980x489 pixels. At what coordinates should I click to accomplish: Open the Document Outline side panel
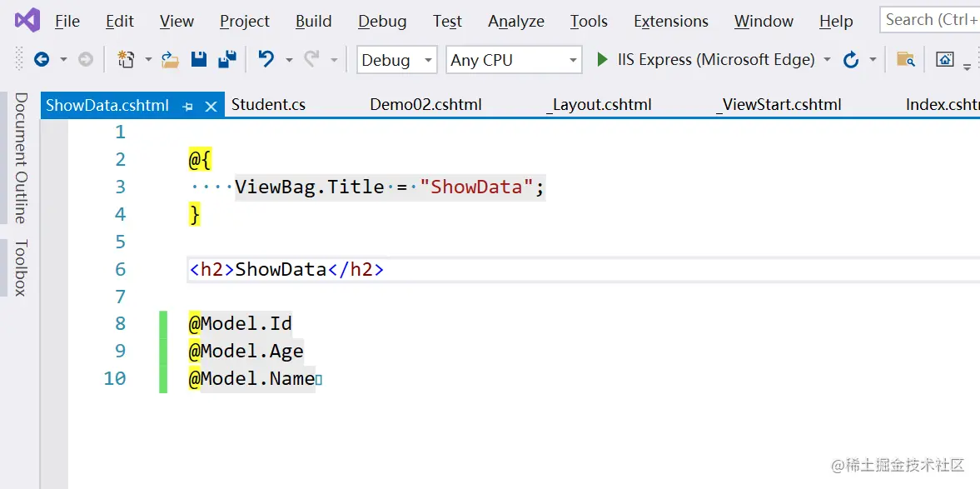21,157
